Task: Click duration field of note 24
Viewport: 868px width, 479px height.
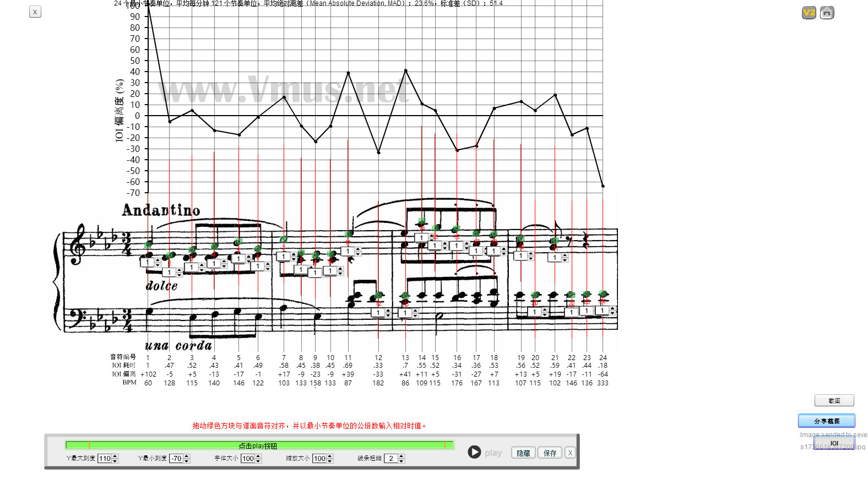Action: click(602, 311)
